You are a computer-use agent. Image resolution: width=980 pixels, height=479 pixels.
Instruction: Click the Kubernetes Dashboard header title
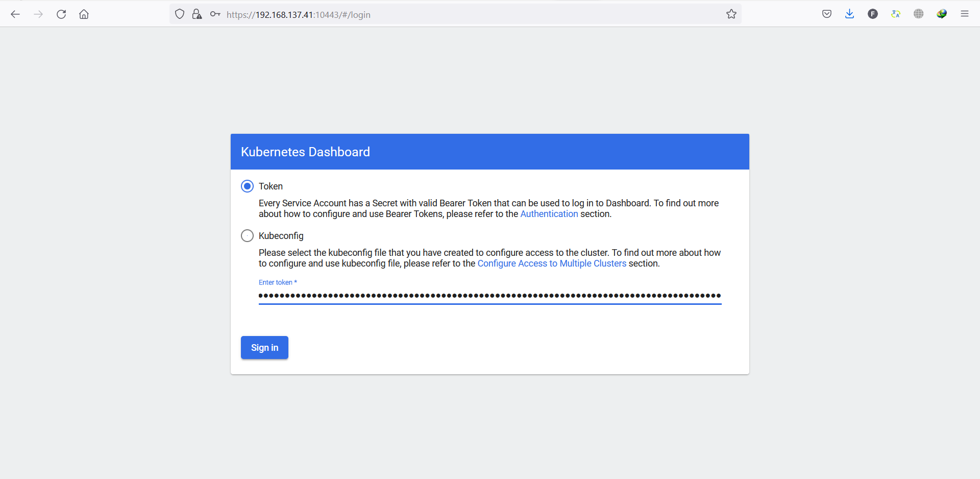click(x=305, y=152)
